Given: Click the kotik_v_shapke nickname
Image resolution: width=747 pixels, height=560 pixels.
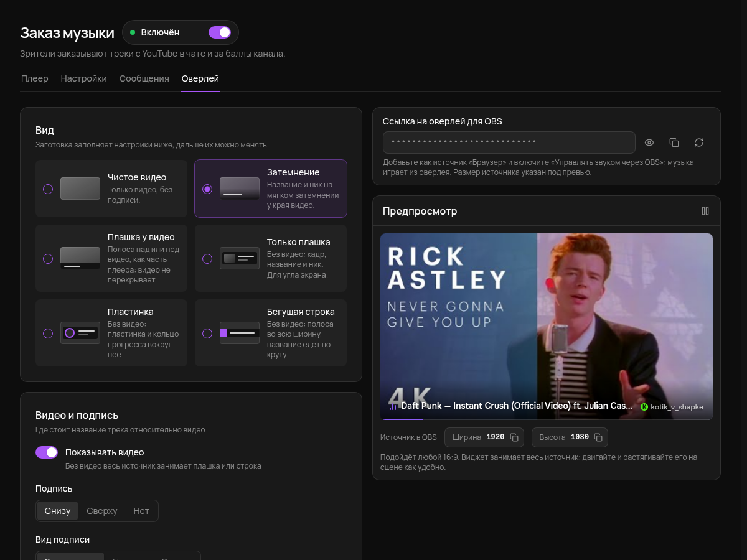Looking at the screenshot, I should pyautogui.click(x=677, y=407).
